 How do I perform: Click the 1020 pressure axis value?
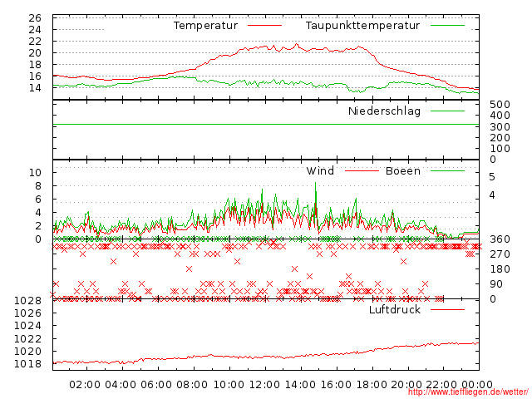tap(27, 351)
